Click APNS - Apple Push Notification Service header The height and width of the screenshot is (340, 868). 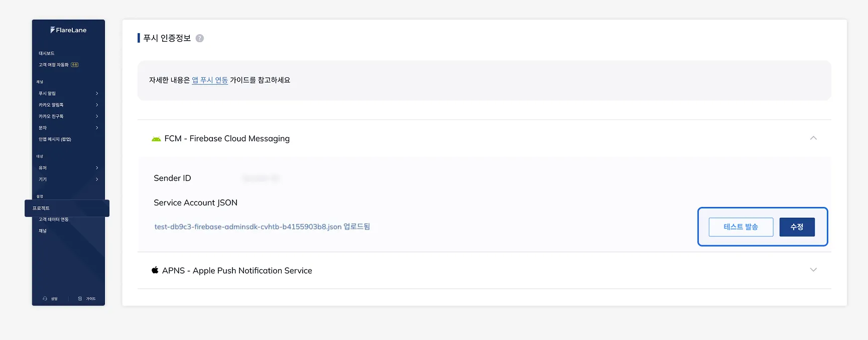(x=237, y=271)
